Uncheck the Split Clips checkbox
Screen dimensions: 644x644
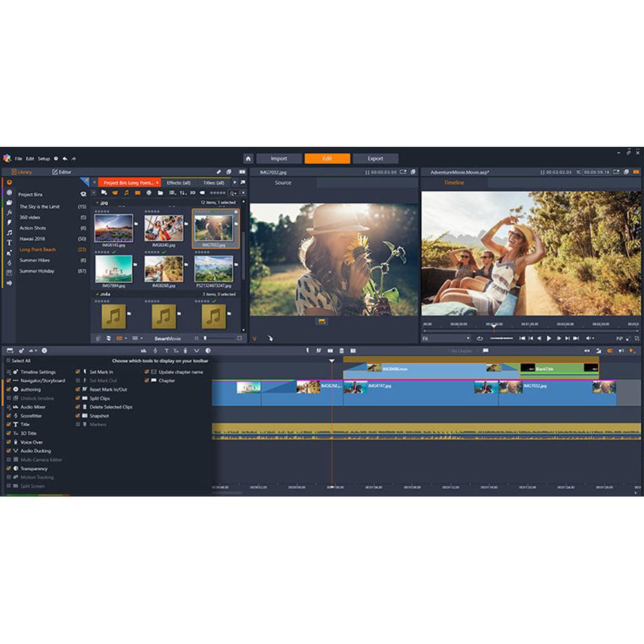pyautogui.click(x=77, y=398)
